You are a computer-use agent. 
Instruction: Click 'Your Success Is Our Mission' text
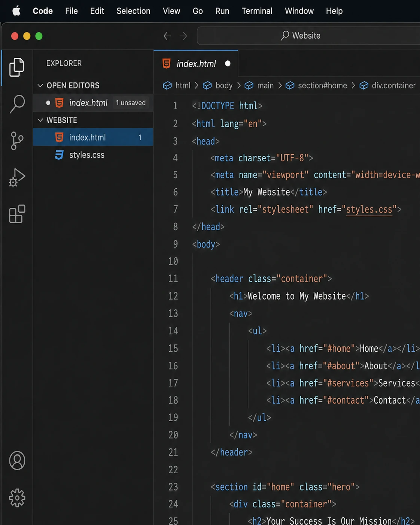pos(329,521)
